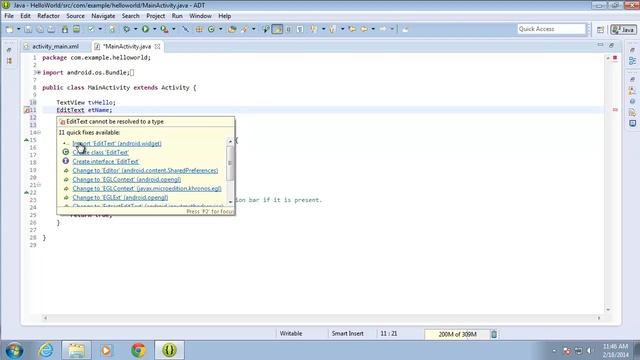Click the error marker on line 11
Viewport: 640px width, 360px height.
27,110
